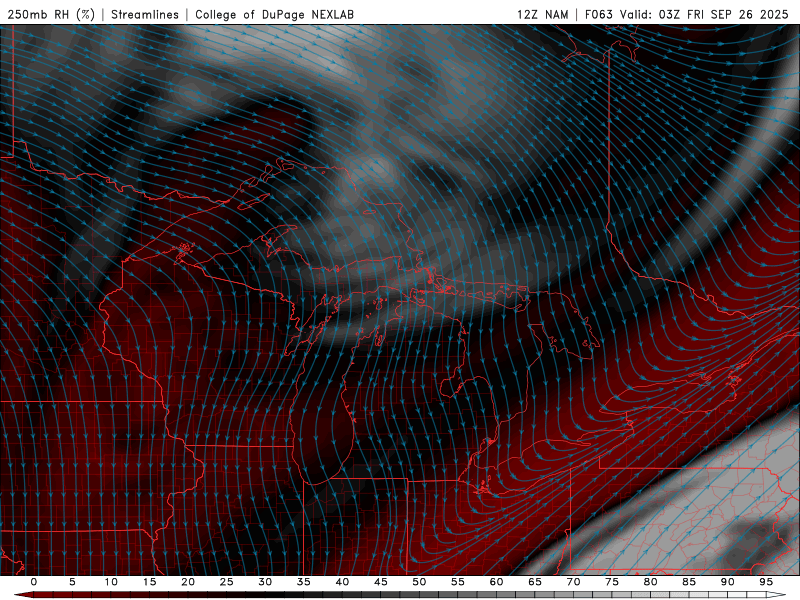Click the "30" colorbar scale label
The height and width of the screenshot is (600, 800).
point(265,582)
